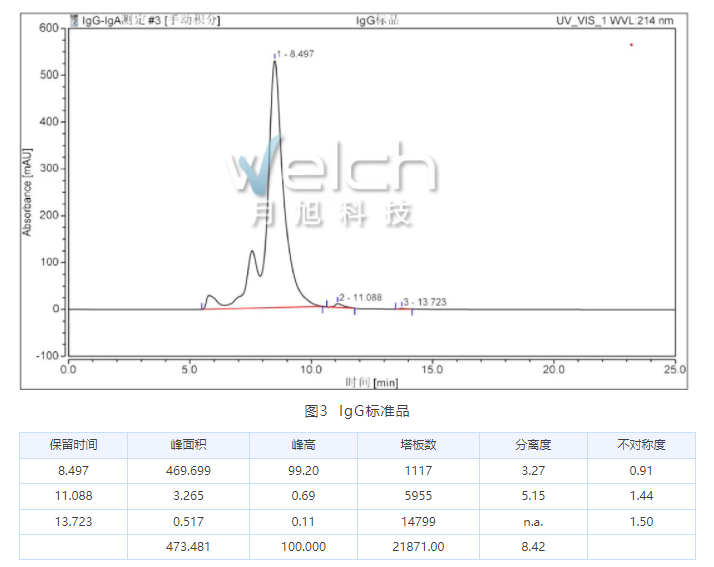Viewport: 714px width, 567px height.
Task: Select asymmetry cell 1.50
Action: (x=641, y=521)
